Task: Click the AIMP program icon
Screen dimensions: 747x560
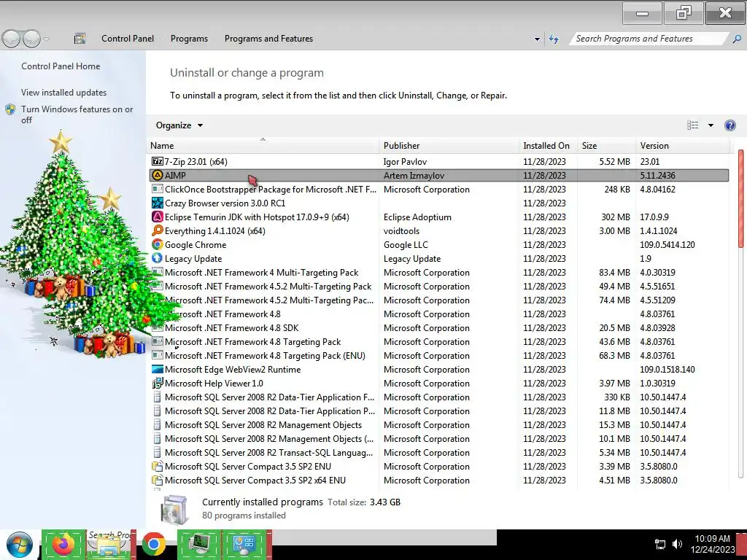Action: (x=158, y=175)
